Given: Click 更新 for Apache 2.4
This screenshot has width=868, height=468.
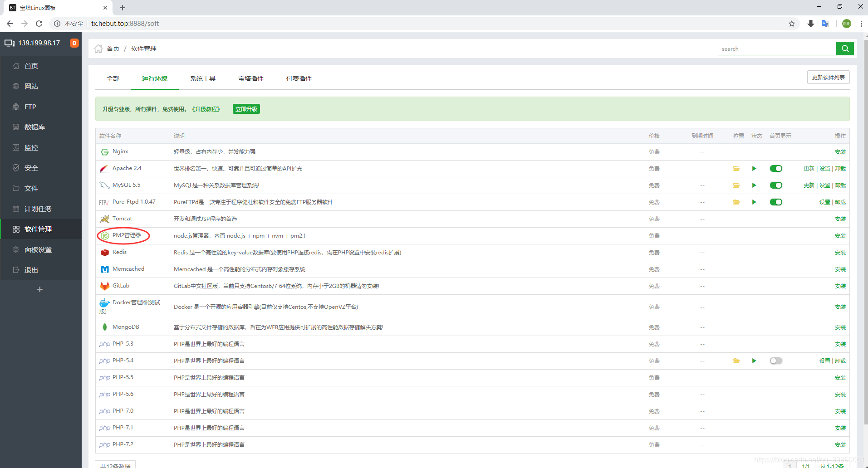Looking at the screenshot, I should 809,169.
